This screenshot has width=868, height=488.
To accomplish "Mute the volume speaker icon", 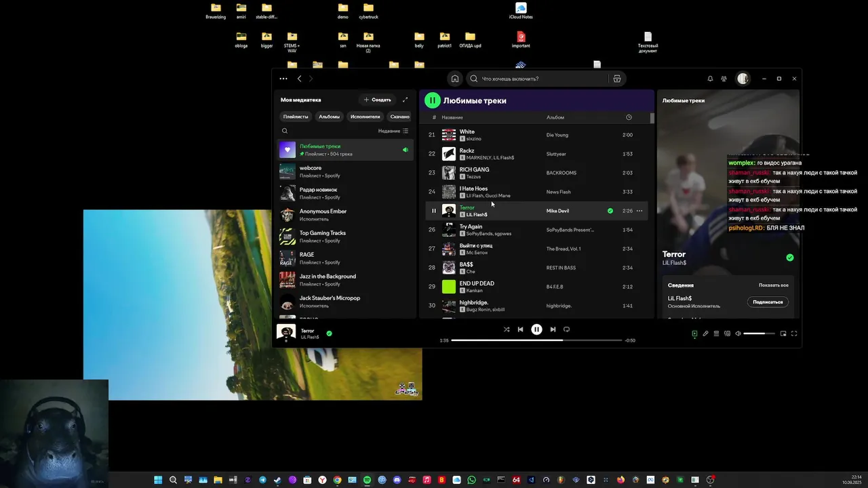I will point(738,333).
